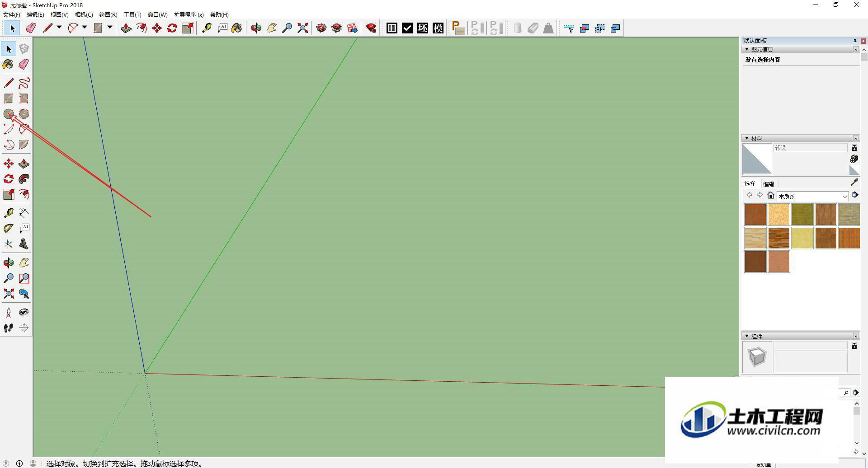Select the Eraser in top toolbar
The image size is (868, 468).
pos(31,28)
